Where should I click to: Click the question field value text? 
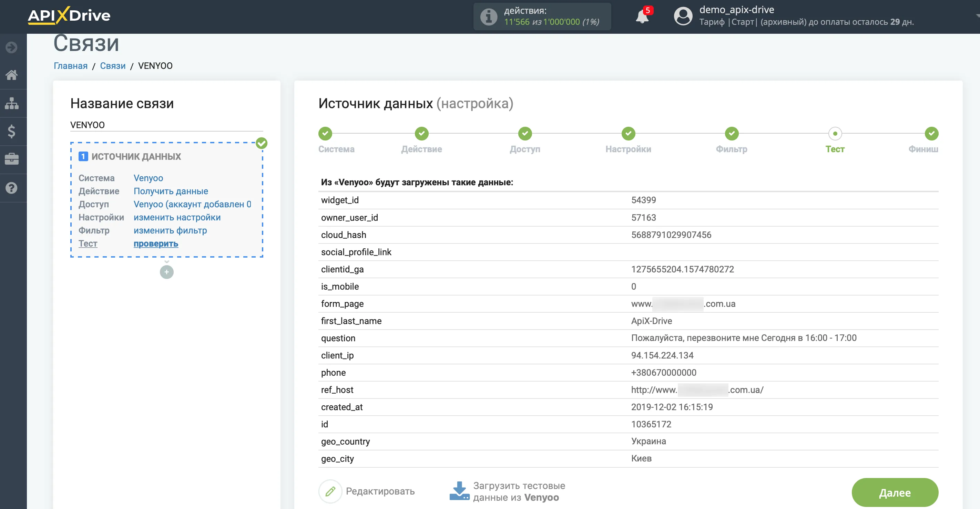tap(744, 338)
